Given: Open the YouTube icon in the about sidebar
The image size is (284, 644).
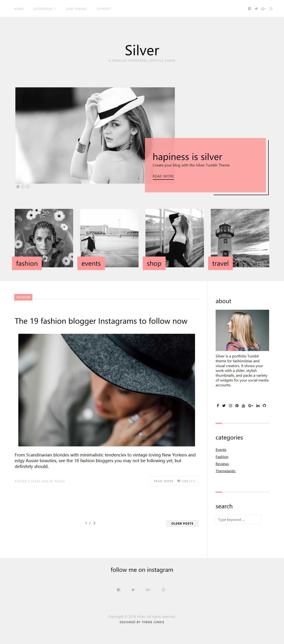Looking at the screenshot, I should (x=243, y=406).
